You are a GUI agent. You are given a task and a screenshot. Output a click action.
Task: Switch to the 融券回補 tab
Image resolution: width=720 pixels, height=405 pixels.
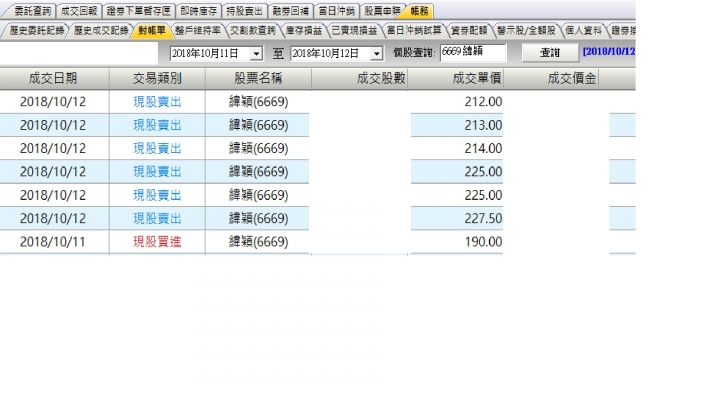pyautogui.click(x=291, y=11)
